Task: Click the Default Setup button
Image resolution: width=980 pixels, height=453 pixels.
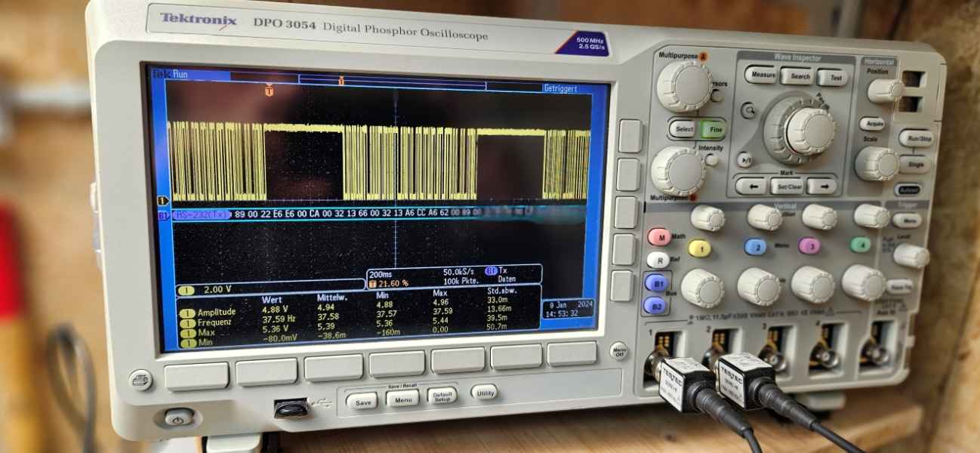Action: (x=442, y=396)
